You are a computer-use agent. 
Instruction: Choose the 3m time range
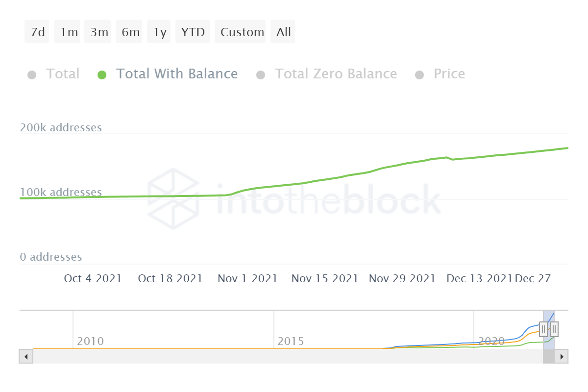98,32
